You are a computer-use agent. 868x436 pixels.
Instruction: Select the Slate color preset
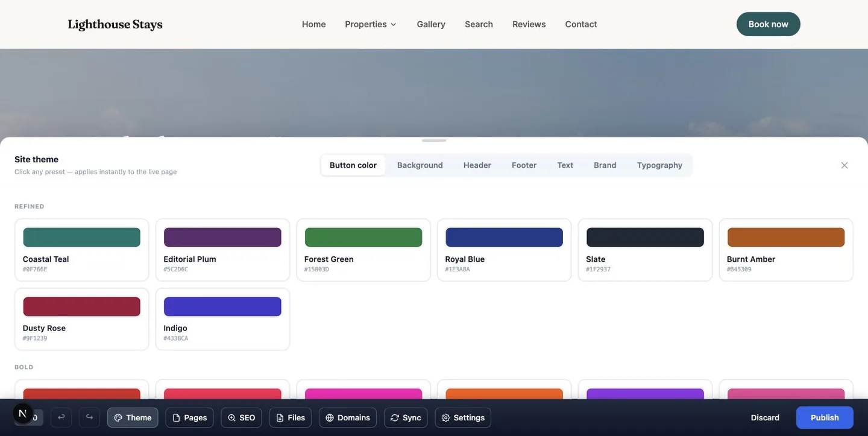[645, 250]
